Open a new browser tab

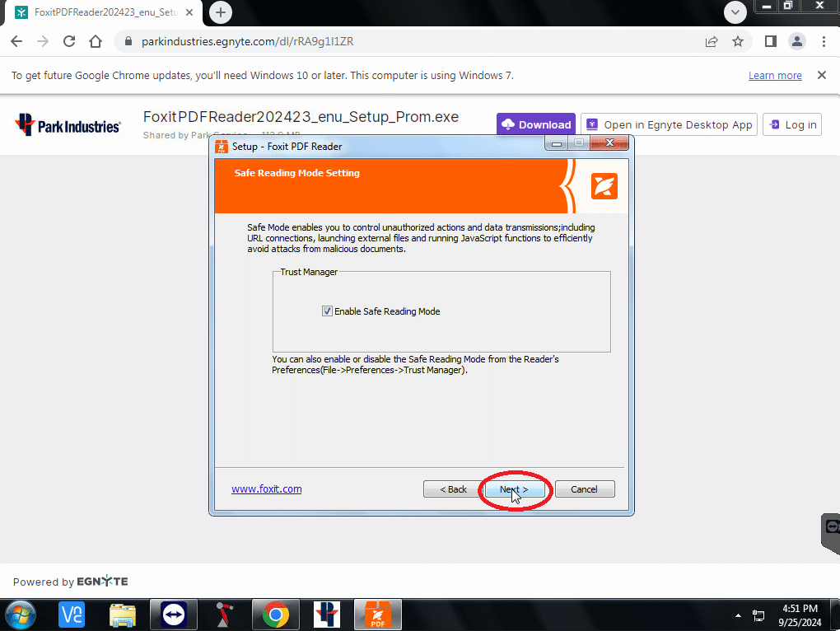click(220, 12)
